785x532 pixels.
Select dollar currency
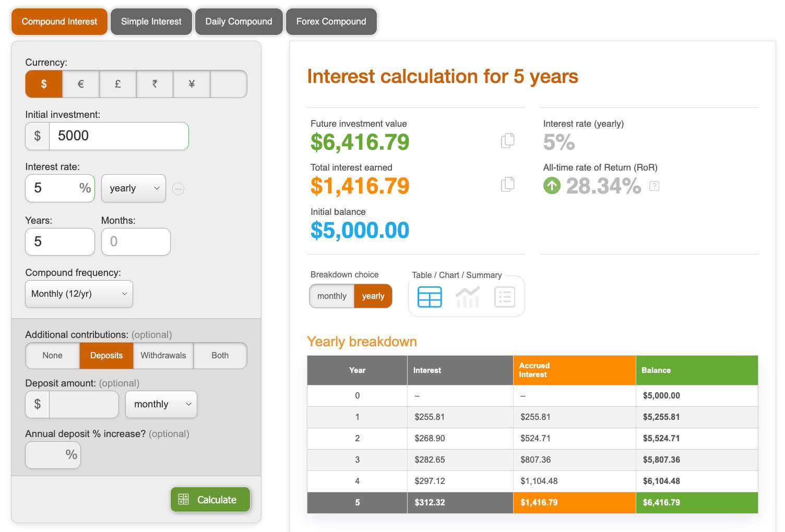click(x=44, y=84)
